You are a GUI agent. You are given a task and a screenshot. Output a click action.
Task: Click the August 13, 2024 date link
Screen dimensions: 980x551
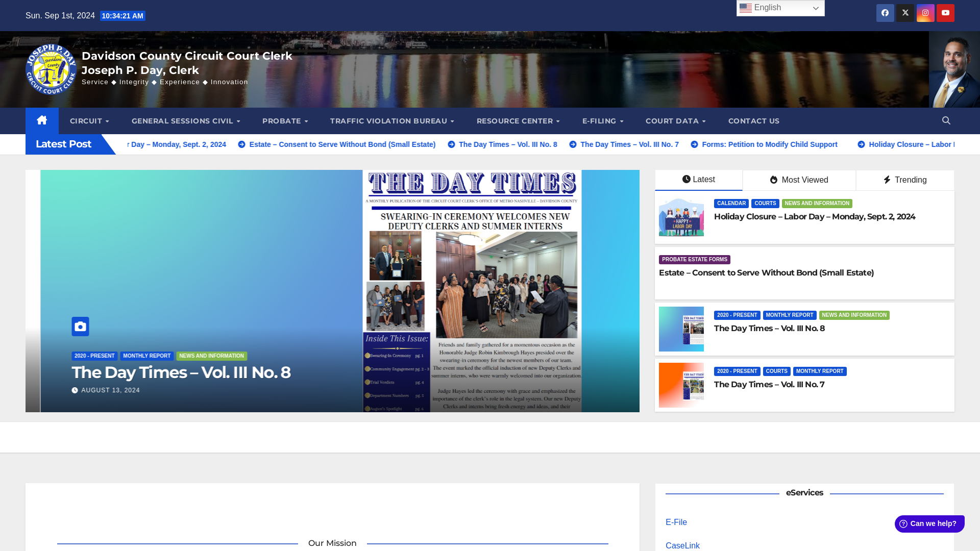click(111, 390)
